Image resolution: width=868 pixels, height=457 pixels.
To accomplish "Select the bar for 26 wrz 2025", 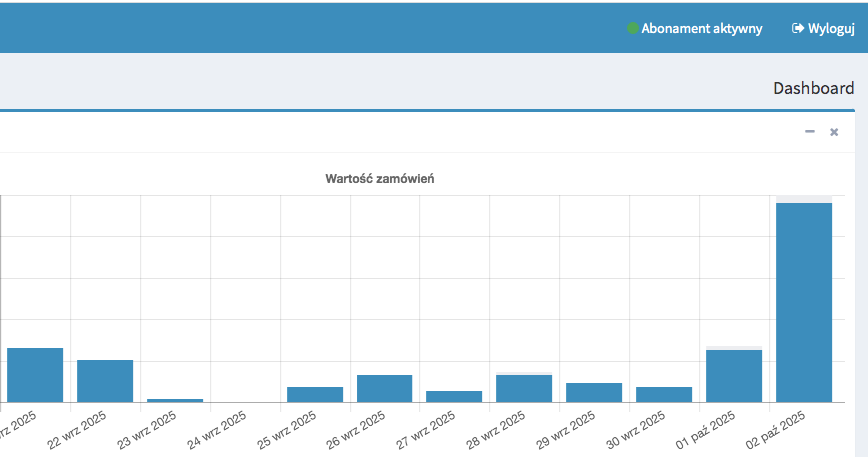I will (x=385, y=388).
